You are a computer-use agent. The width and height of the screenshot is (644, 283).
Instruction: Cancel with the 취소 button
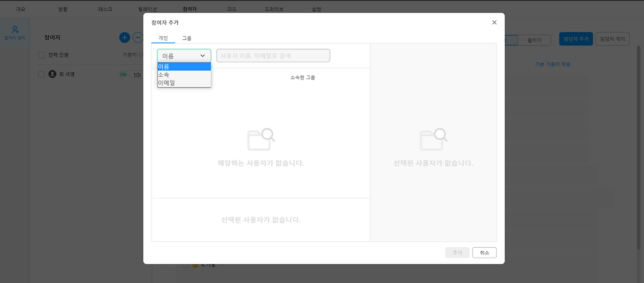click(x=485, y=253)
